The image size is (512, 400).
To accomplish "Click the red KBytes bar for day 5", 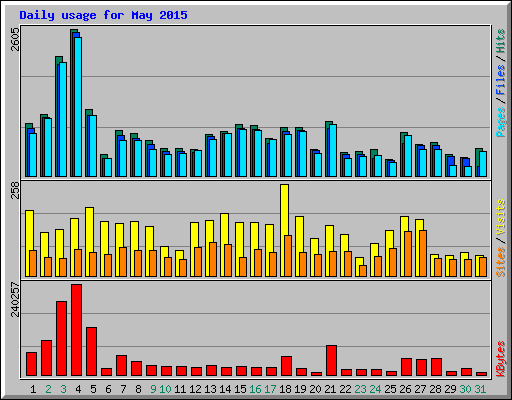I will (x=91, y=352).
